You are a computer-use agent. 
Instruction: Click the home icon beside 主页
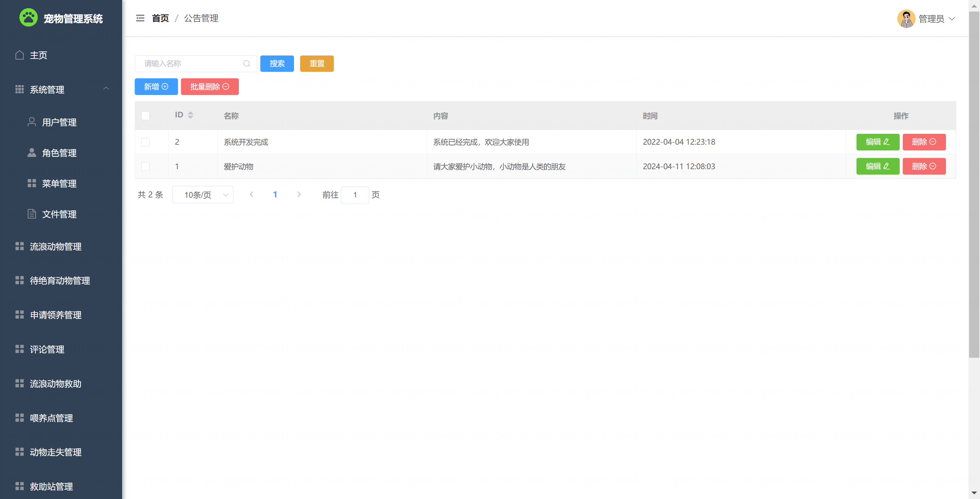point(20,55)
